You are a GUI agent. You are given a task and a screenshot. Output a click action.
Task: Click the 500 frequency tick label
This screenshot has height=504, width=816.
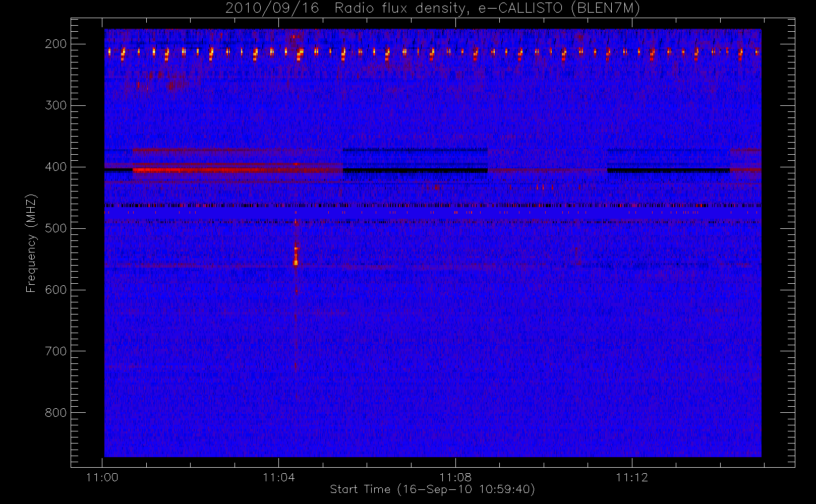click(x=56, y=228)
